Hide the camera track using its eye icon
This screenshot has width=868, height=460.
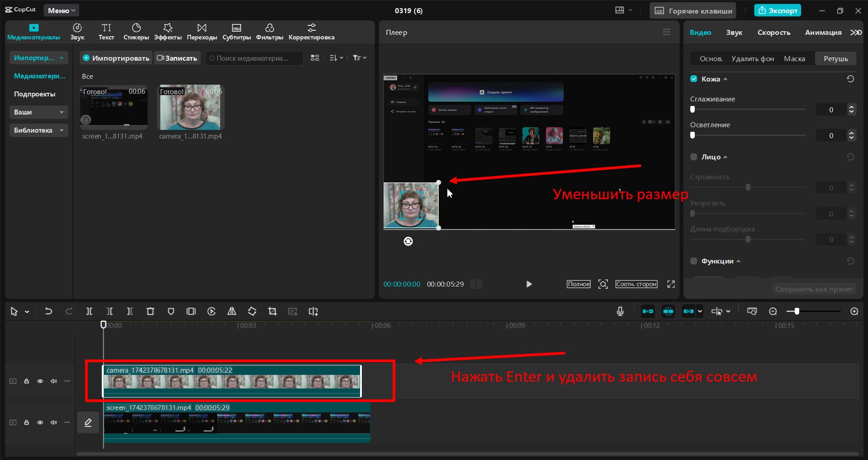click(40, 381)
